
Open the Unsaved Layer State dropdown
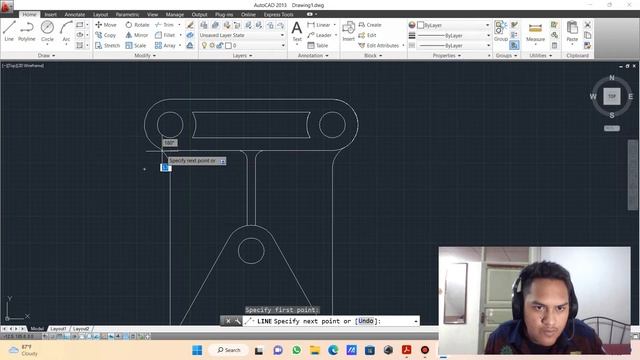pyautogui.click(x=242, y=35)
